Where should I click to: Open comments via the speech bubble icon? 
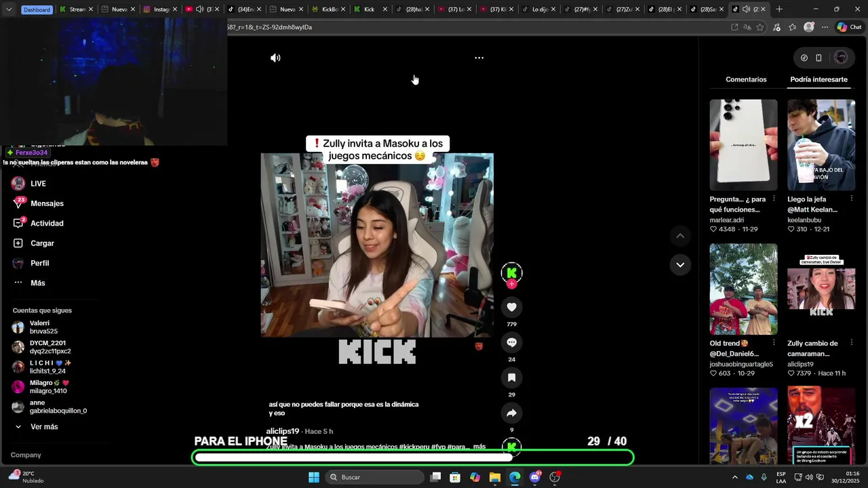tap(512, 342)
